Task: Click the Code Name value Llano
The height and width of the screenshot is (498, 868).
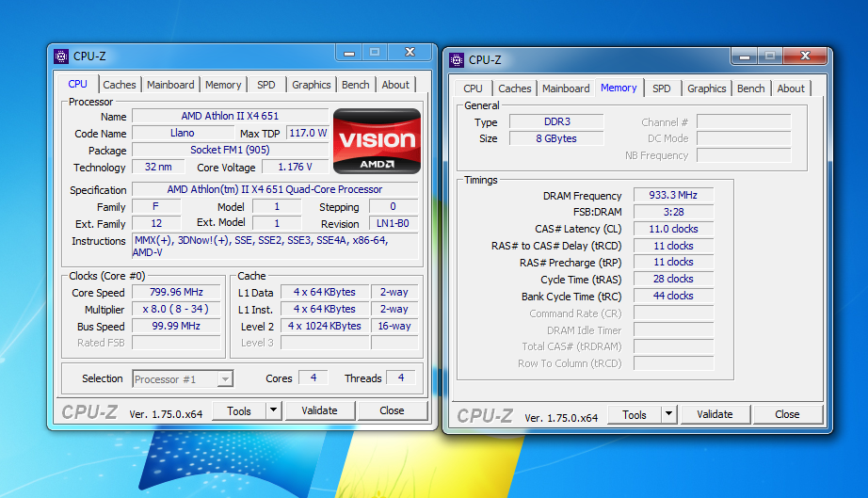Action: pyautogui.click(x=183, y=134)
